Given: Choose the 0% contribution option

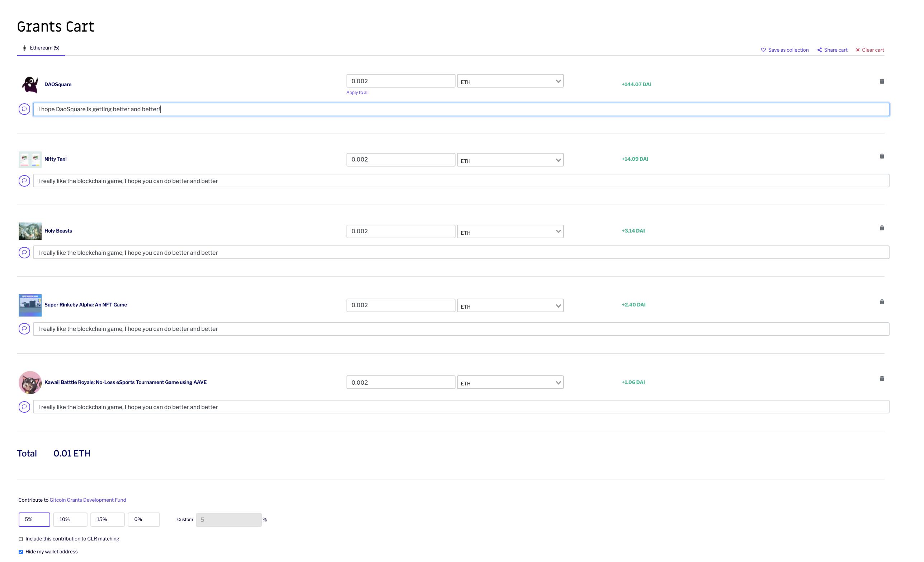Looking at the screenshot, I should point(143,520).
